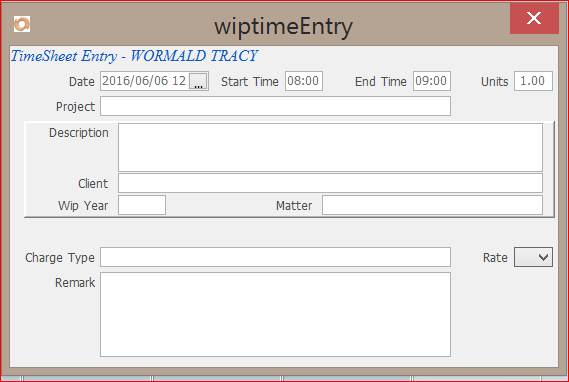Click inside the Description text area
This screenshot has height=382, width=569.
(x=330, y=147)
